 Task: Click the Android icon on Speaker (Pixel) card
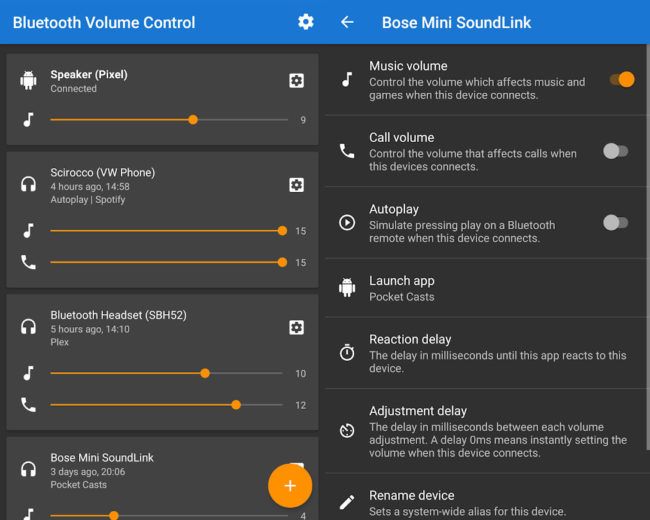[x=28, y=80]
